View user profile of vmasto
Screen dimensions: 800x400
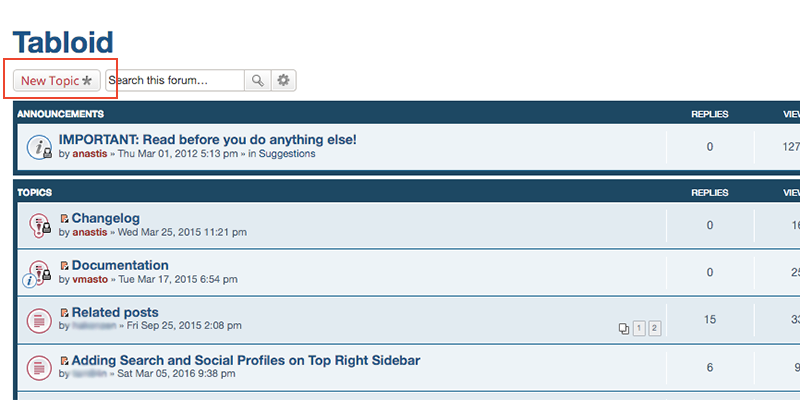tap(90, 280)
